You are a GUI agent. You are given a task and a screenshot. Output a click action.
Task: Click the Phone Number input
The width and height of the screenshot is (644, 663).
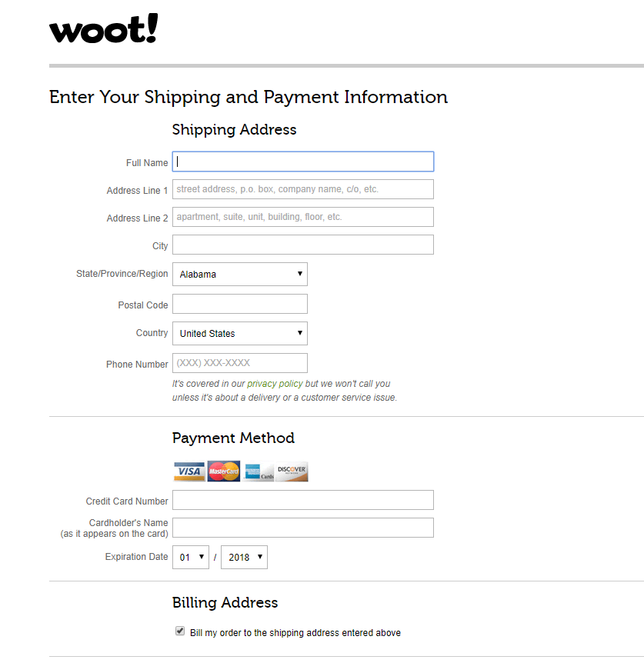(239, 363)
